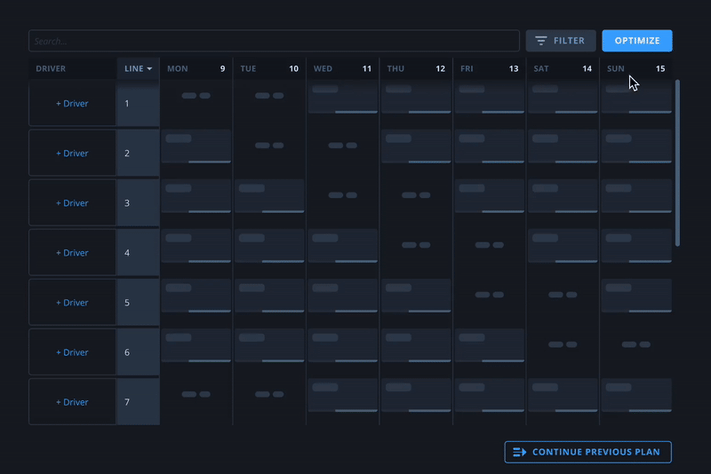The image size is (711, 474).
Task: Select line number 4 cell
Action: [x=138, y=253]
